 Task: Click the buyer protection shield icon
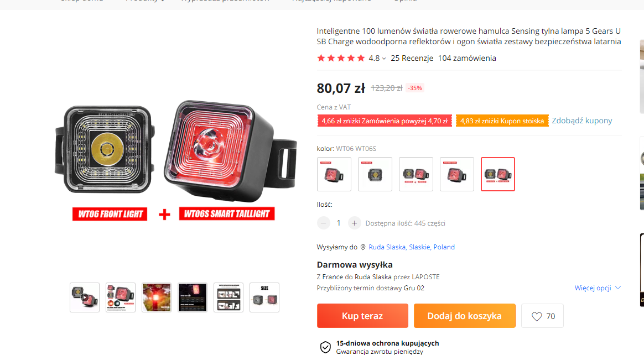tap(325, 347)
